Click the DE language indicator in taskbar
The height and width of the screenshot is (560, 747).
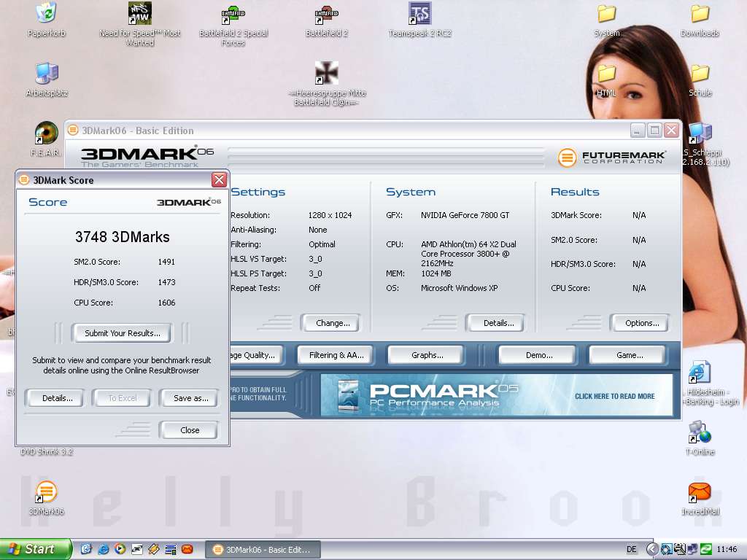pos(631,549)
